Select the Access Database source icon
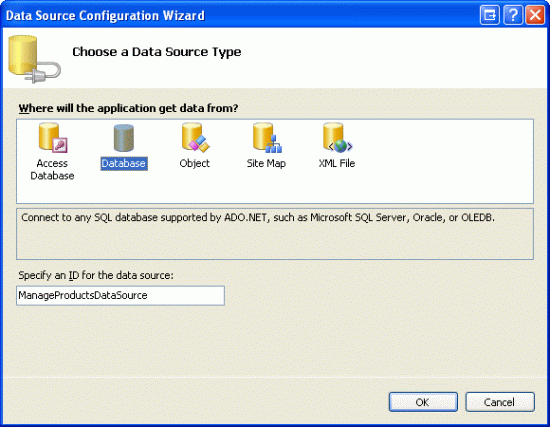The image size is (550, 427). pos(53,138)
